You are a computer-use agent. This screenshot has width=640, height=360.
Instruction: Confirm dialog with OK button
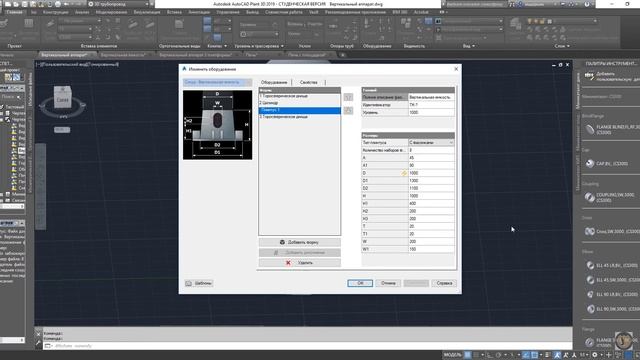[360, 283]
